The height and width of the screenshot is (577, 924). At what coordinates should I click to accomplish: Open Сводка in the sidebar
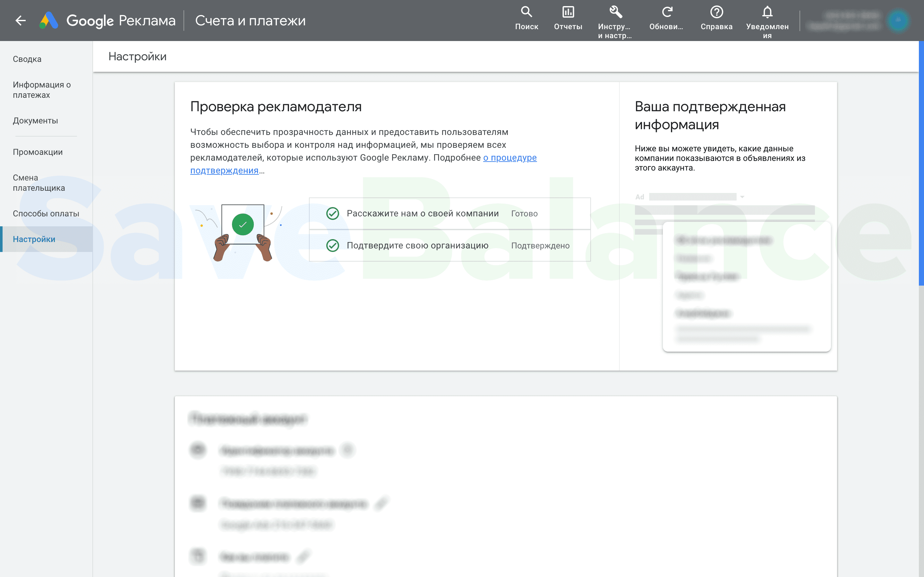pyautogui.click(x=27, y=59)
